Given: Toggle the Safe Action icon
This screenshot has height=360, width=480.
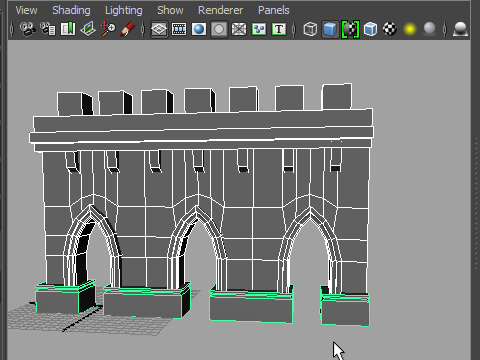Looking at the screenshot, I should coord(259,29).
